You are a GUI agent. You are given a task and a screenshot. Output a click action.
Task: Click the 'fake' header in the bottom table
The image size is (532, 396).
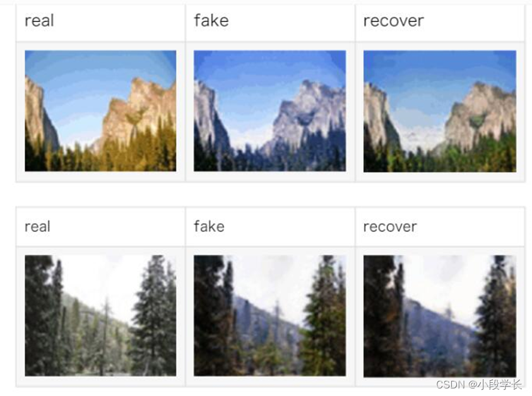point(209,226)
